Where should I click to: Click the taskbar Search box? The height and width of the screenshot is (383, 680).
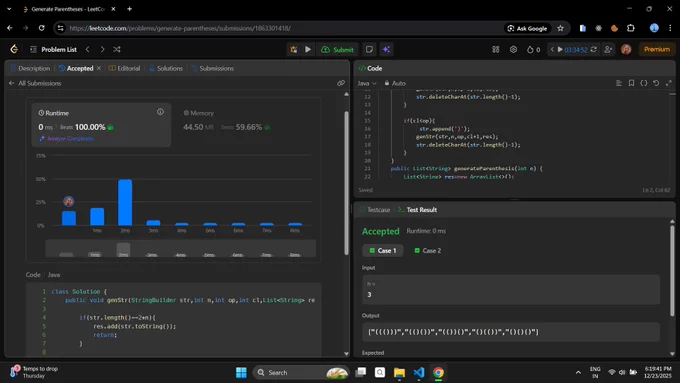coord(301,373)
